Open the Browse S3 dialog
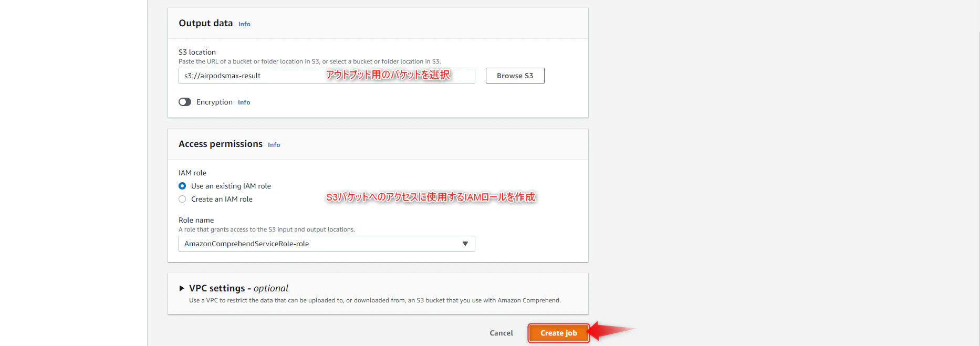The width and height of the screenshot is (980, 346). click(x=515, y=76)
